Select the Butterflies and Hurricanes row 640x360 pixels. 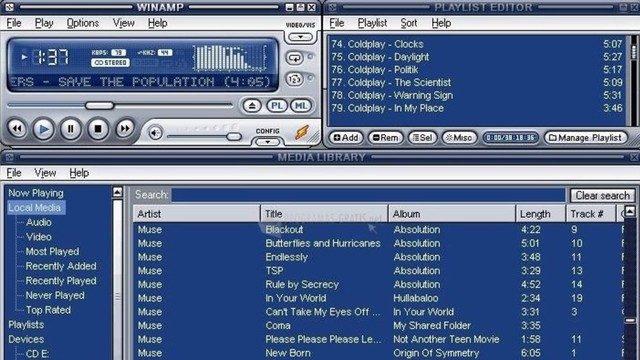378,244
